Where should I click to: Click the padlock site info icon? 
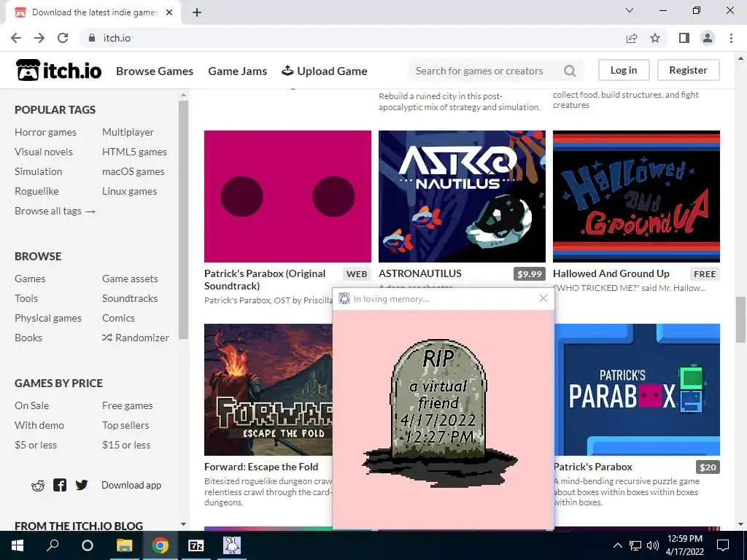91,38
